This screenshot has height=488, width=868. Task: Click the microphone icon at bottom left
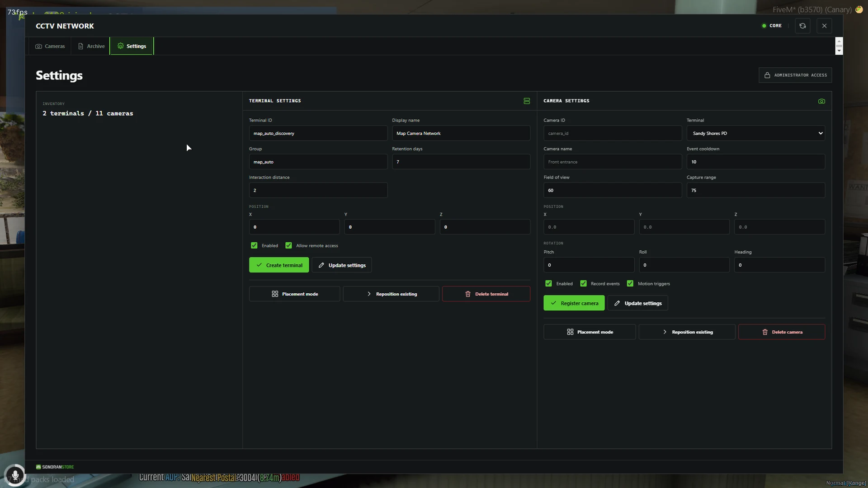pyautogui.click(x=15, y=475)
